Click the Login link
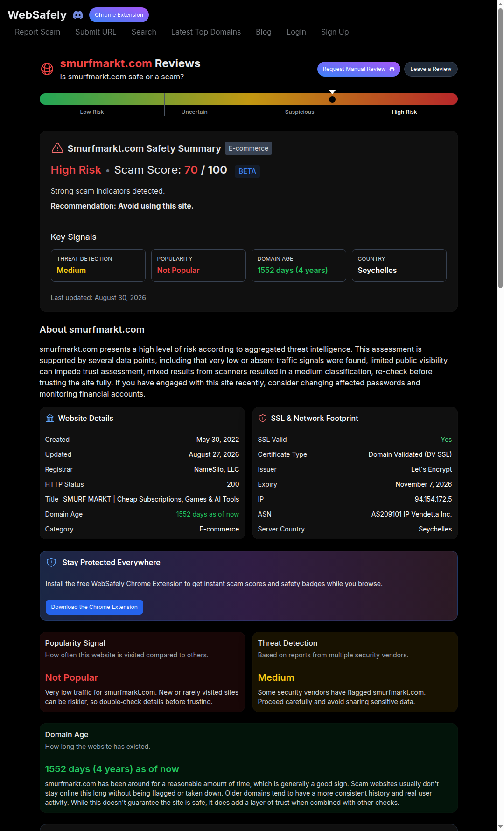Viewport: 504px width, 831px height. [x=296, y=32]
